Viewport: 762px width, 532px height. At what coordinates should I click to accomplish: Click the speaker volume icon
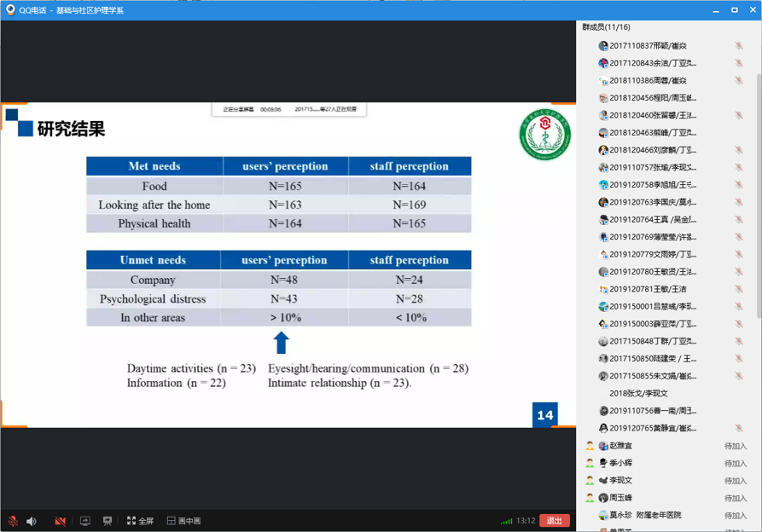coord(32,521)
